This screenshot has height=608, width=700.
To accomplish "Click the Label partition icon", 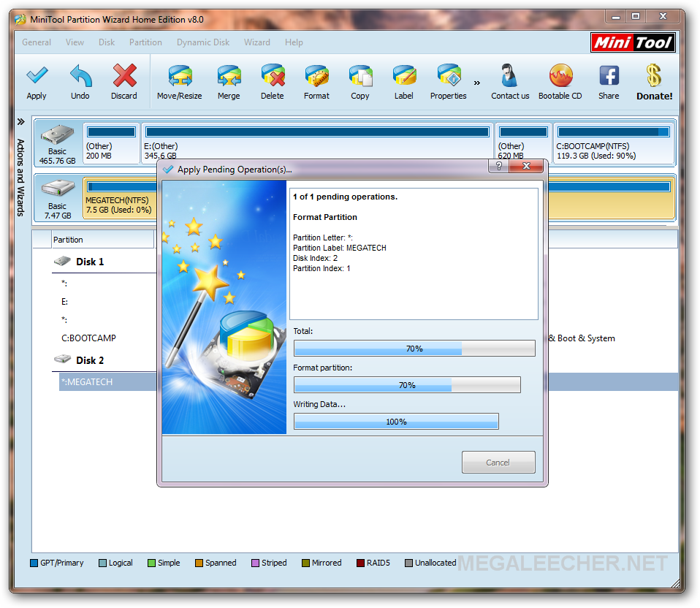I will [x=405, y=76].
